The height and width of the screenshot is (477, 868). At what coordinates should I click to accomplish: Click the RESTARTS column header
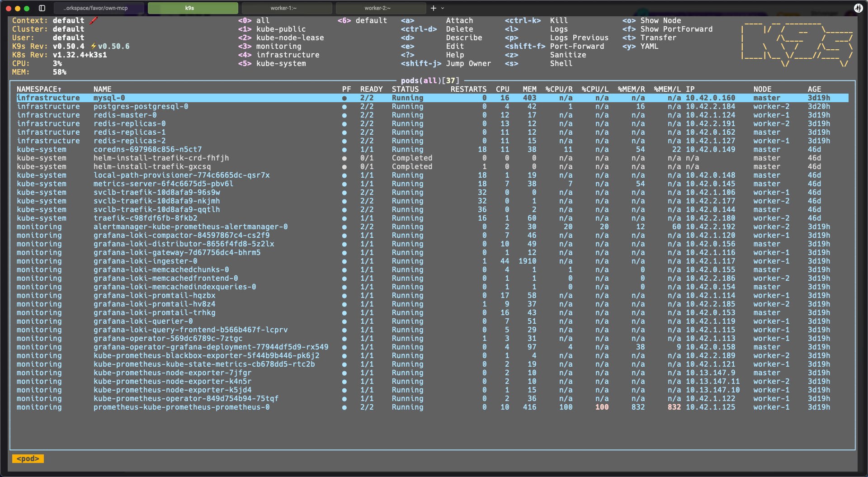click(x=468, y=90)
